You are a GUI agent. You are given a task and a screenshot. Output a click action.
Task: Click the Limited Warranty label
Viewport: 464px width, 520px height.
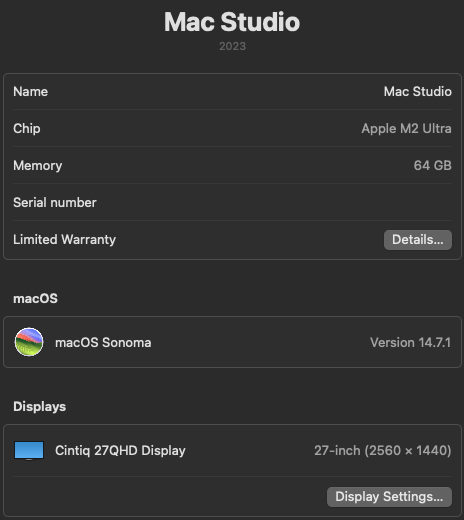[x=64, y=239]
